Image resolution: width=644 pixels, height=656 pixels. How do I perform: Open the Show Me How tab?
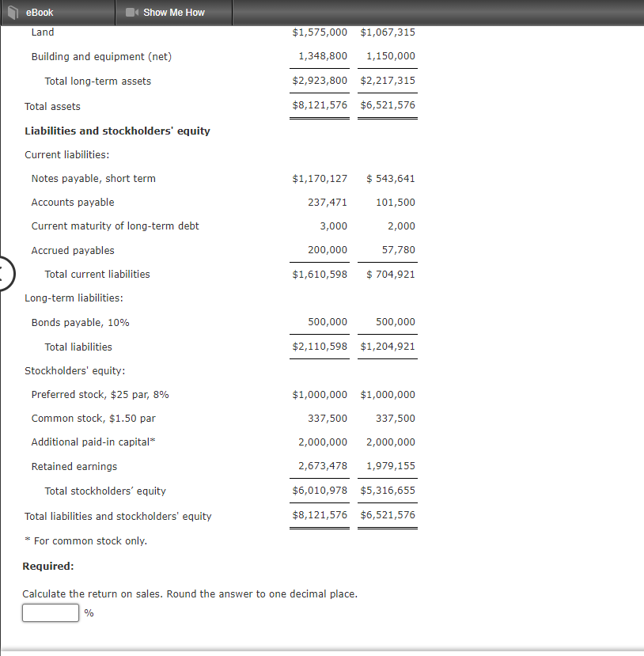click(x=173, y=12)
